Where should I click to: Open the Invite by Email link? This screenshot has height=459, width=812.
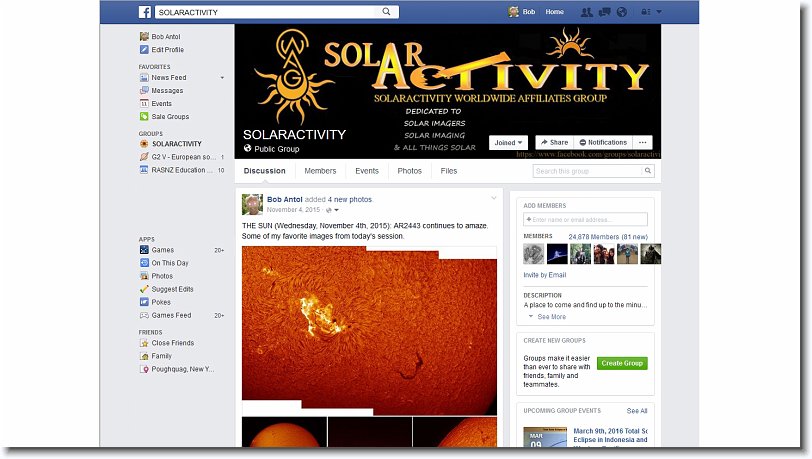544,275
